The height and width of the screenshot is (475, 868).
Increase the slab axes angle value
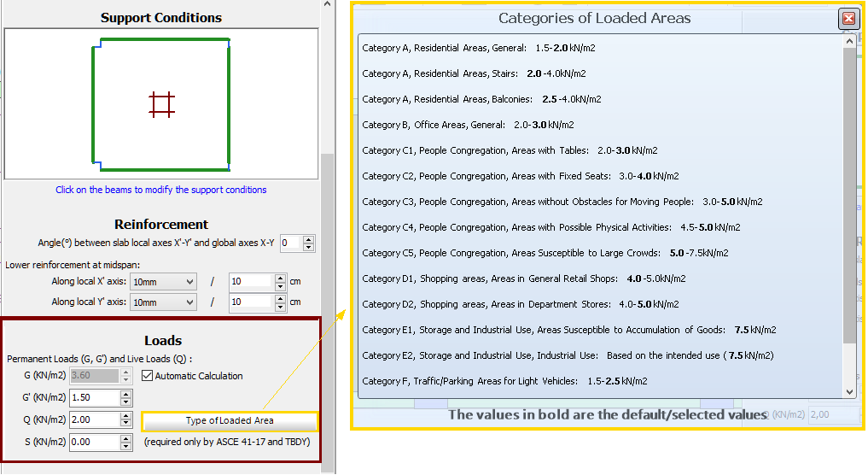click(309, 239)
